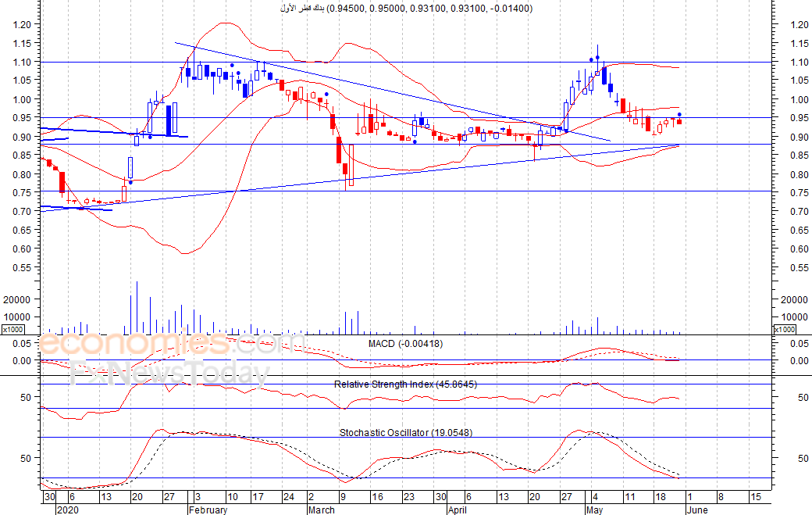Click the 20000 volume label on left axis

click(17, 299)
